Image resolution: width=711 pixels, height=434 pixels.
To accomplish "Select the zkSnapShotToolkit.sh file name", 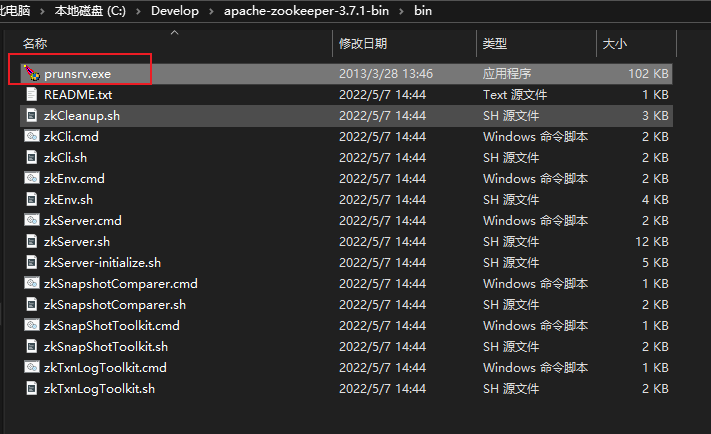I will click(x=106, y=346).
